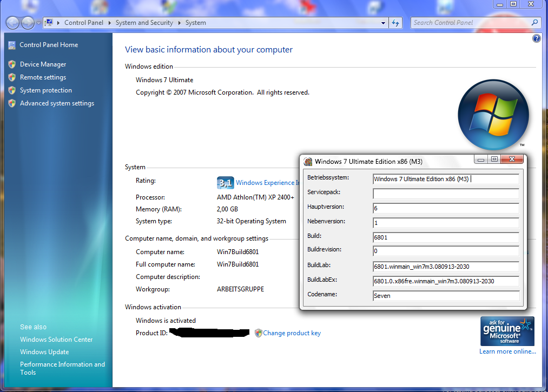548x392 pixels.
Task: Click the shield icon beside System protection
Action: click(12, 90)
